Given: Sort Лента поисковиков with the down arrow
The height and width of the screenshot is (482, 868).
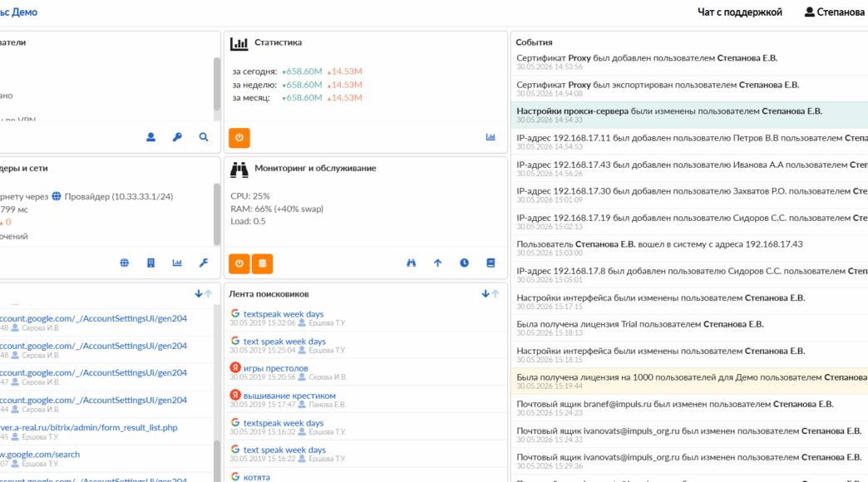Looking at the screenshot, I should click(x=486, y=293).
